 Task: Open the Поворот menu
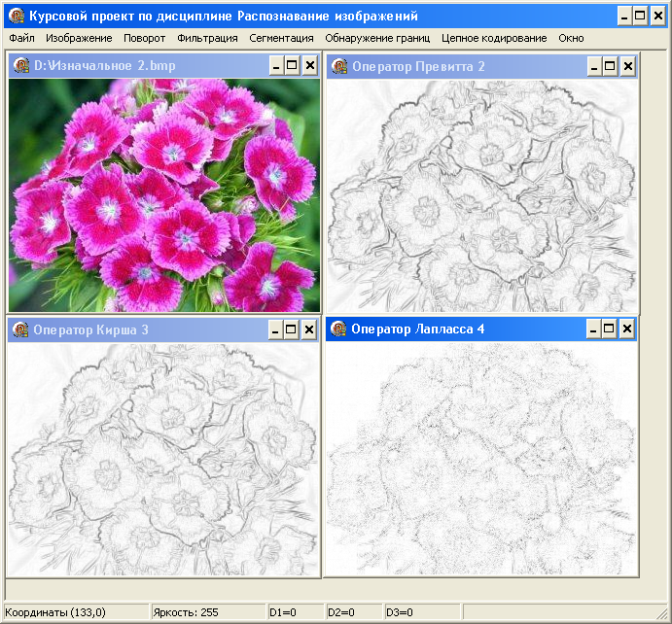click(145, 38)
